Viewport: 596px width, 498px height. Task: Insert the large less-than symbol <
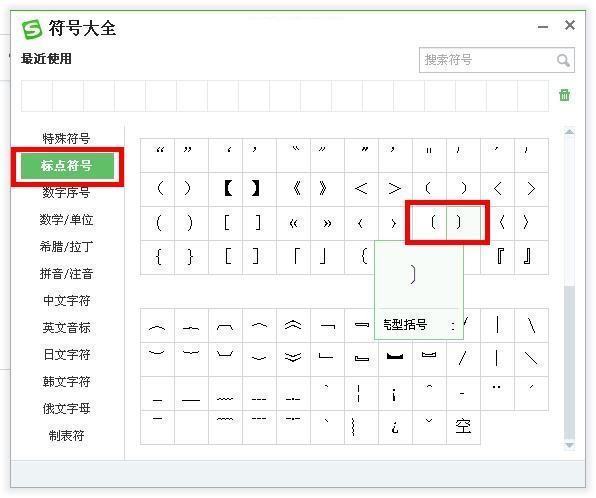click(361, 189)
